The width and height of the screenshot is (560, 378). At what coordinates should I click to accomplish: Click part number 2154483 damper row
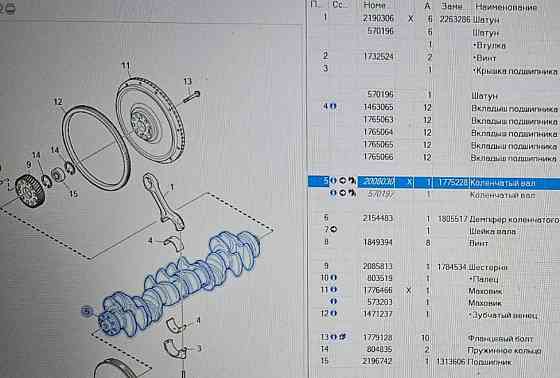pos(378,218)
